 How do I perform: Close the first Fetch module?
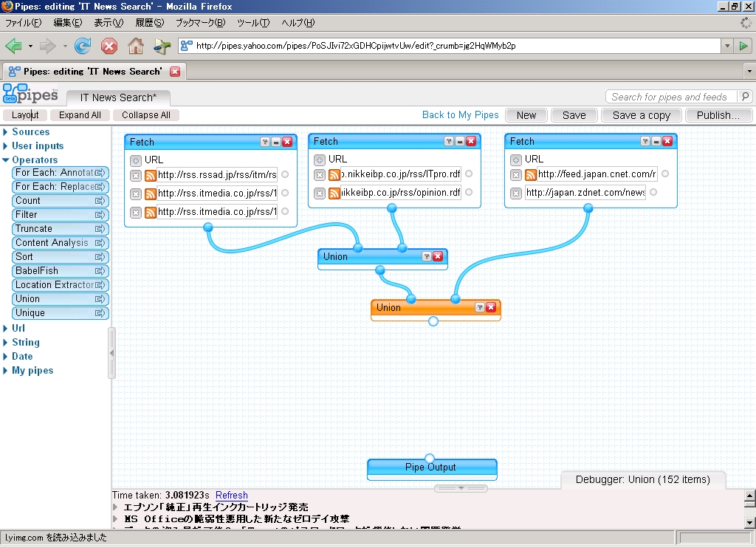point(287,142)
